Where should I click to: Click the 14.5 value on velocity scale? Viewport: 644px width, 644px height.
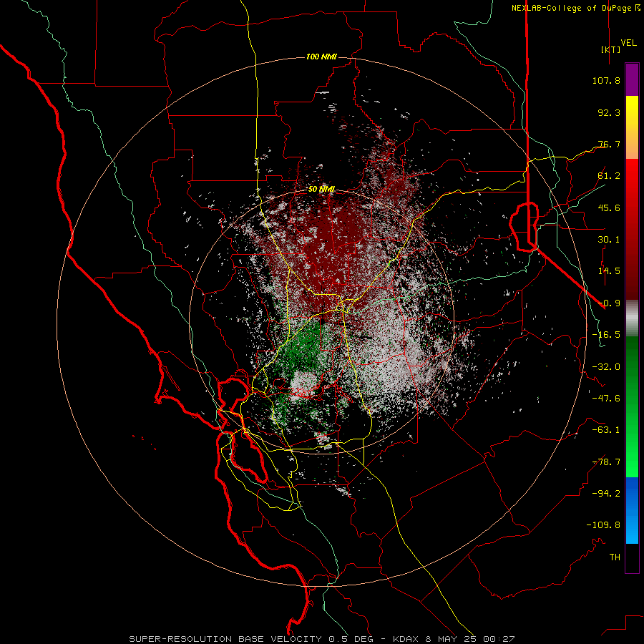point(609,271)
